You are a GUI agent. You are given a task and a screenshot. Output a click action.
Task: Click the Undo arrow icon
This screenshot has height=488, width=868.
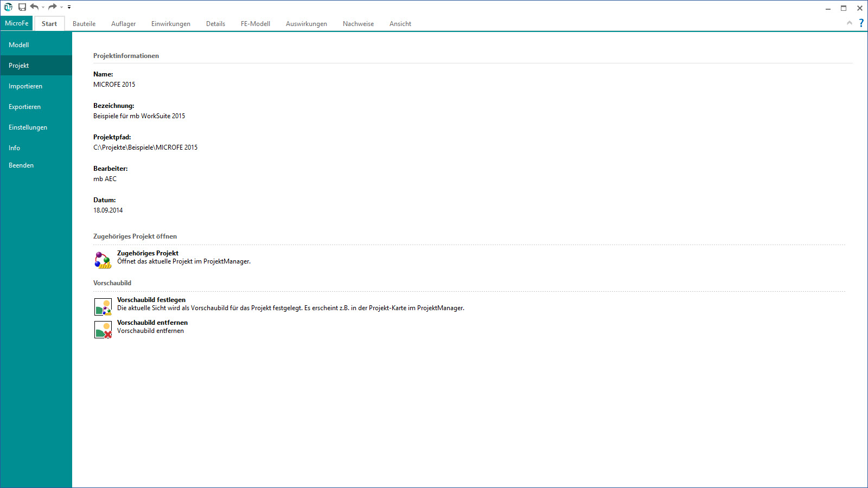(x=35, y=7)
